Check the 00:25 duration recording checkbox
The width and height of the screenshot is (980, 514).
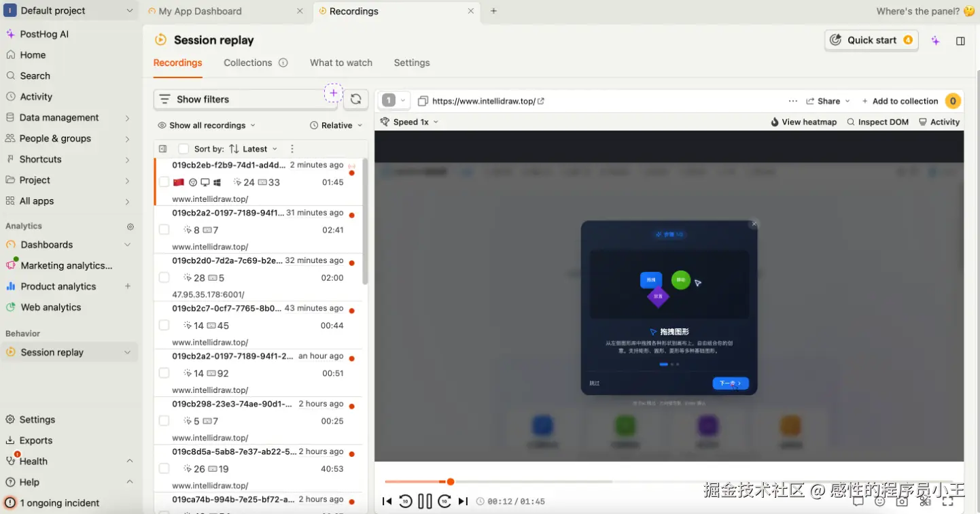click(164, 421)
